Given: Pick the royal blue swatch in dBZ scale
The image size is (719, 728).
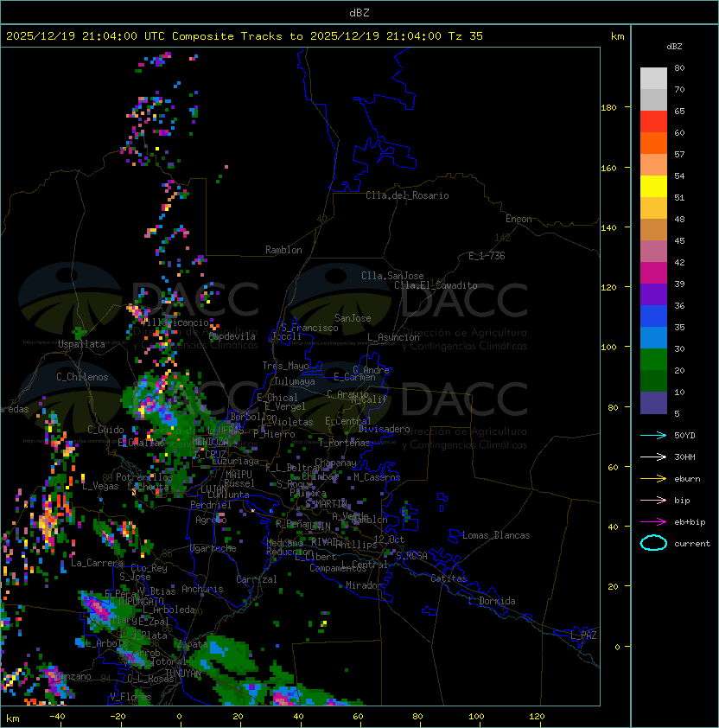Looking at the screenshot, I should (653, 316).
